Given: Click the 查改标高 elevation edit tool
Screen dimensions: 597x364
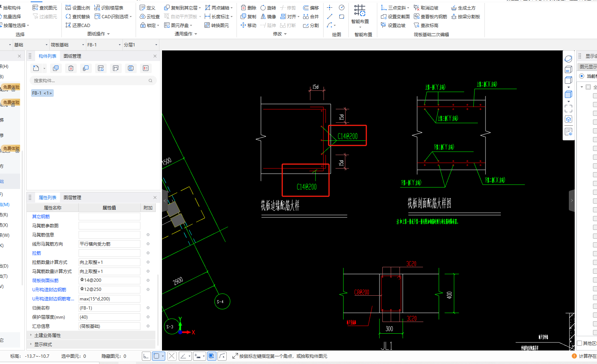Looking at the screenshot, I should 426,25.
